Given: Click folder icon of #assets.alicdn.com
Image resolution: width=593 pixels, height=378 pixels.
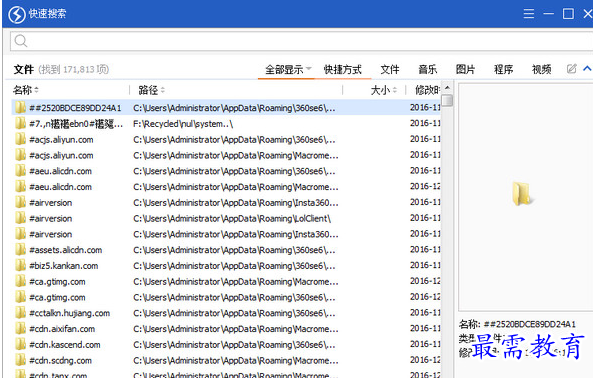Looking at the screenshot, I should (20, 250).
